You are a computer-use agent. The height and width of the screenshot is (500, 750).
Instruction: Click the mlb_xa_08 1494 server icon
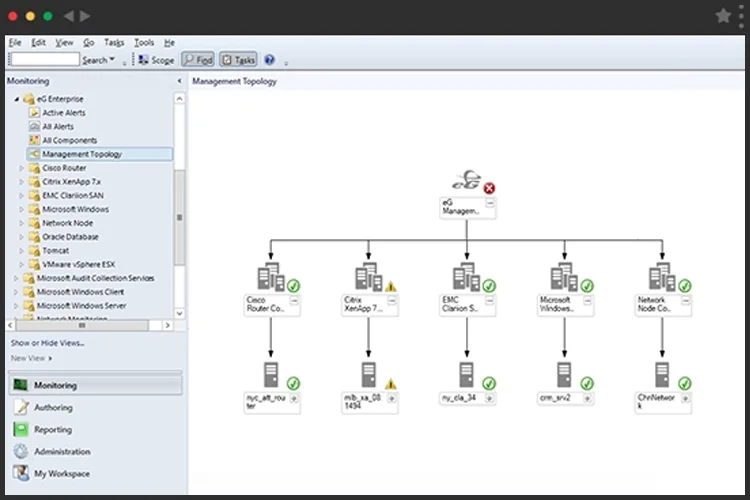pyautogui.click(x=368, y=375)
